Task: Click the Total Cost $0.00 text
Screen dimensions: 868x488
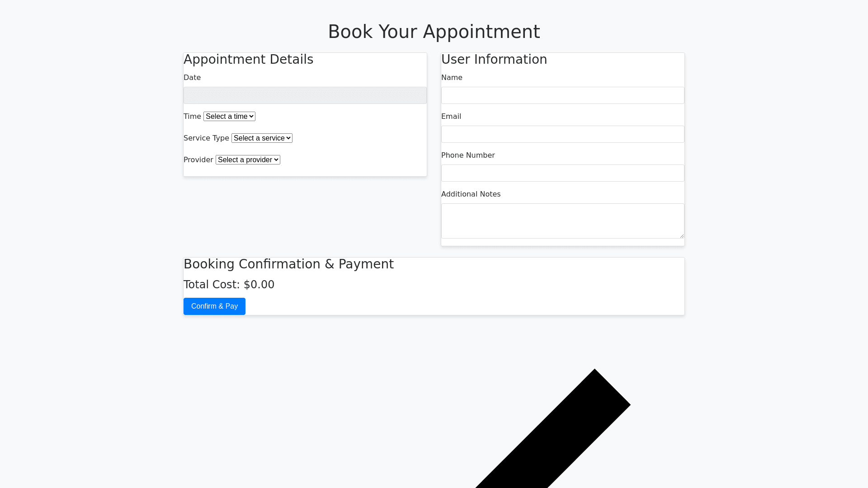Action: [x=229, y=285]
